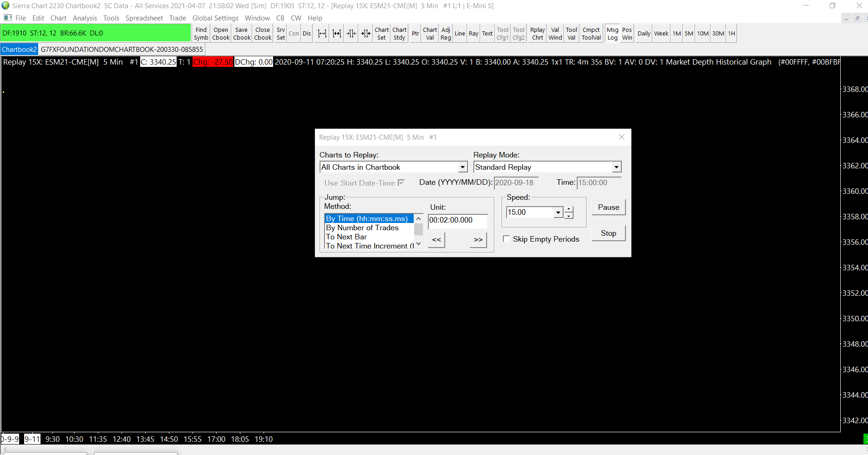The height and width of the screenshot is (455, 868).
Task: Toggle the Tool Val window
Action: point(572,34)
